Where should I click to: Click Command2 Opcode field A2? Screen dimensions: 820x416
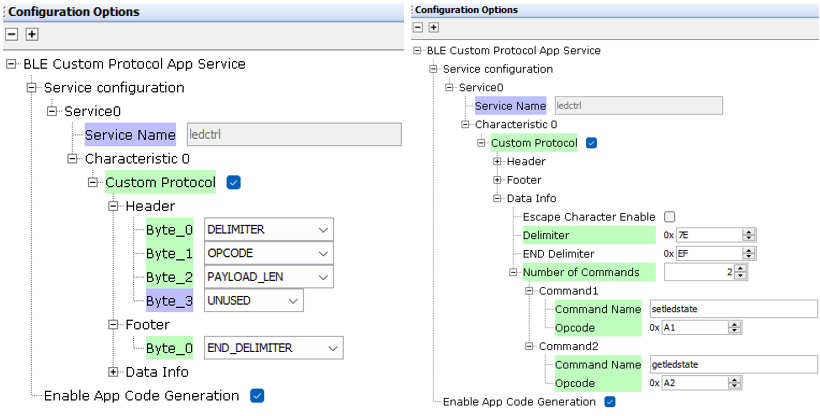pos(696,383)
